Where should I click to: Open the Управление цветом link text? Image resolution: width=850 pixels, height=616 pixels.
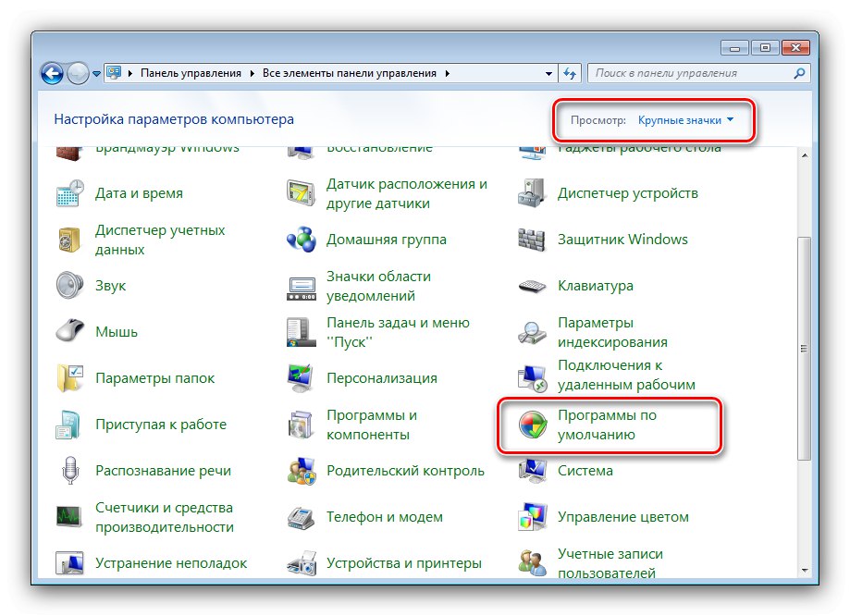(x=623, y=517)
